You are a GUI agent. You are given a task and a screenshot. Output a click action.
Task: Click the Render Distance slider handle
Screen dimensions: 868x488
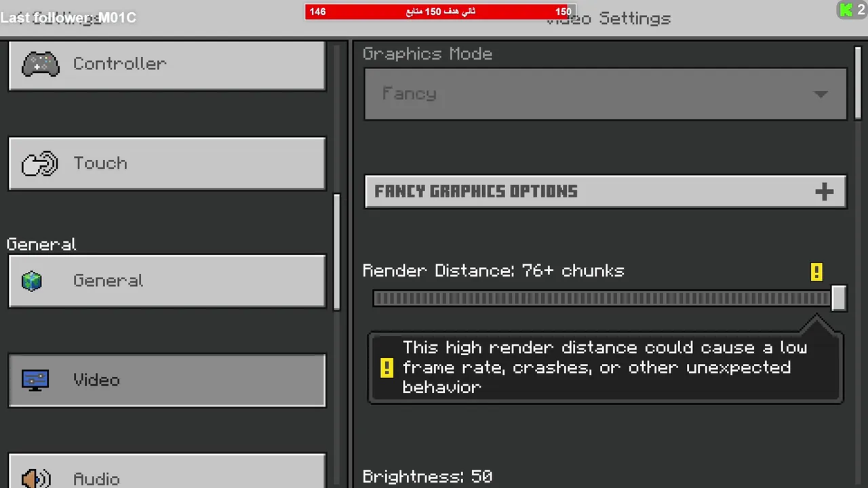(839, 298)
